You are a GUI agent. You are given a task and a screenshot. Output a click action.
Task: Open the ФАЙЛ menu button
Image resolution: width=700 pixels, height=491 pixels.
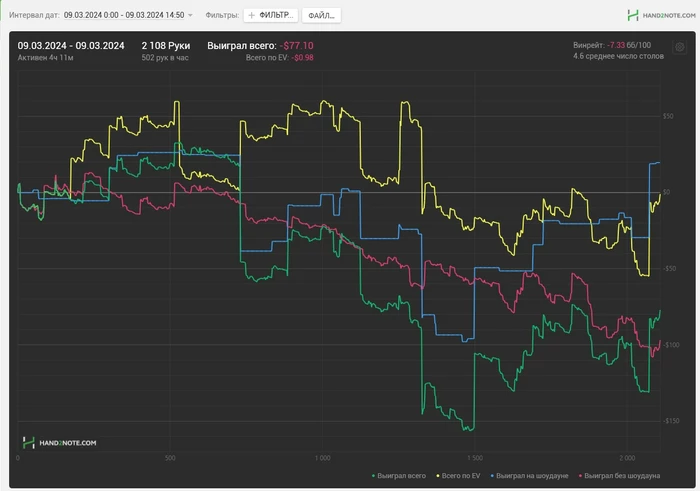(320, 16)
